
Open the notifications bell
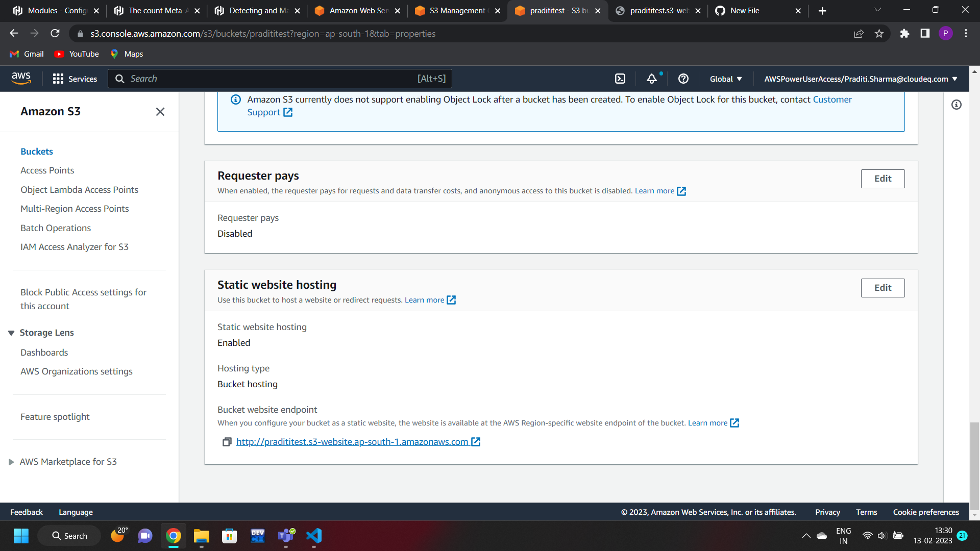[x=652, y=79]
